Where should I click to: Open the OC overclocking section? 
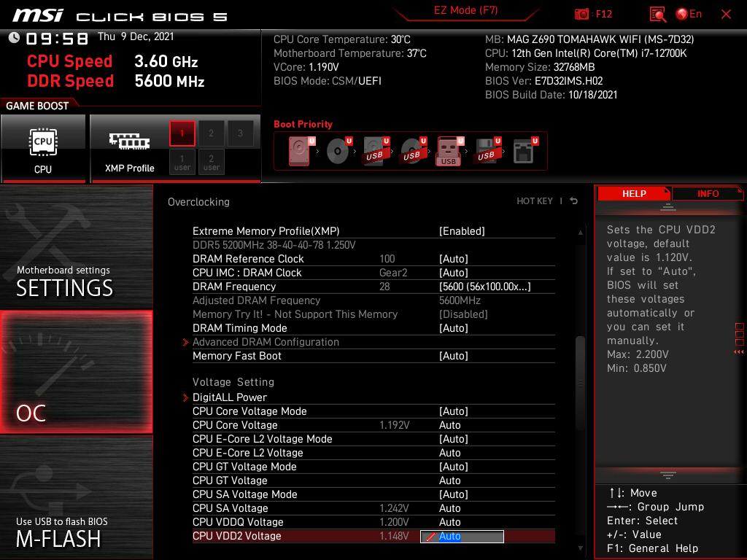point(76,372)
